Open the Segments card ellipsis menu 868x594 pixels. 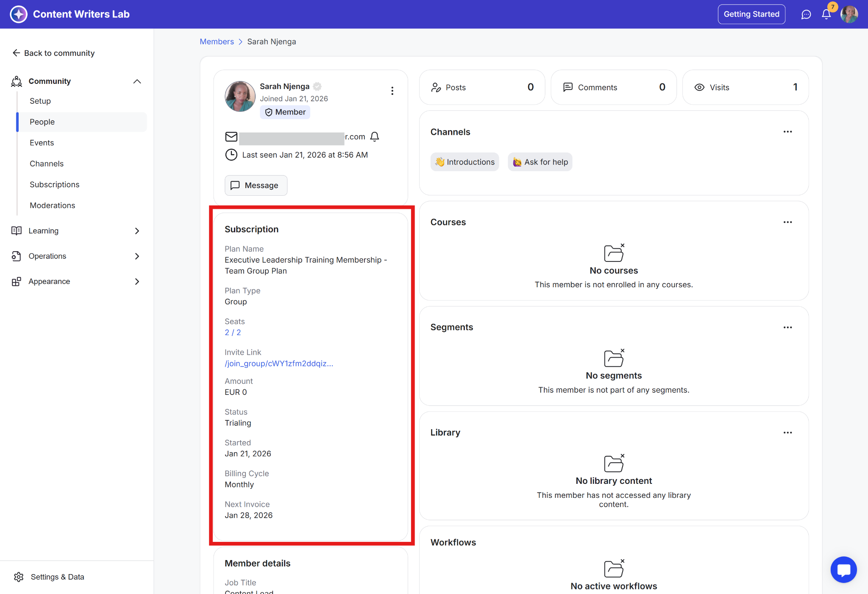pos(787,327)
